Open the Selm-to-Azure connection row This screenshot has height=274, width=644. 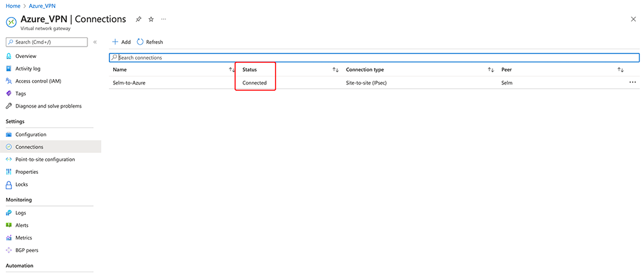[x=374, y=83]
